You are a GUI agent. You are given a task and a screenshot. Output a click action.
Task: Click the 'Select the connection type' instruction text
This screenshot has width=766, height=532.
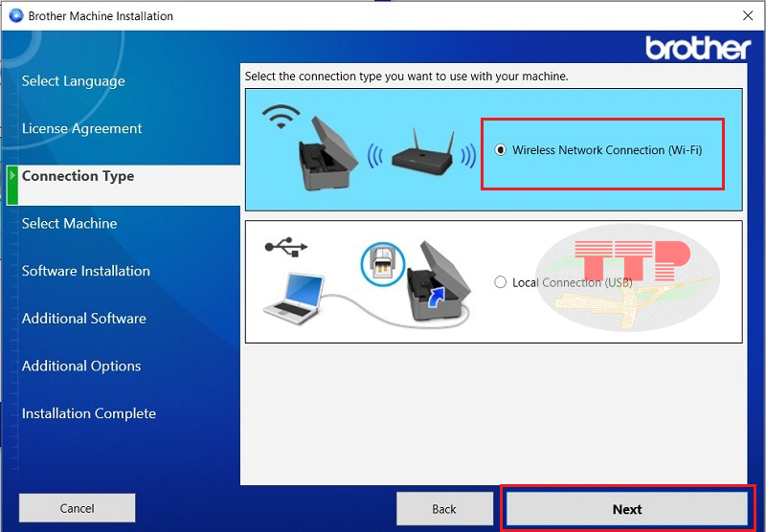406,77
